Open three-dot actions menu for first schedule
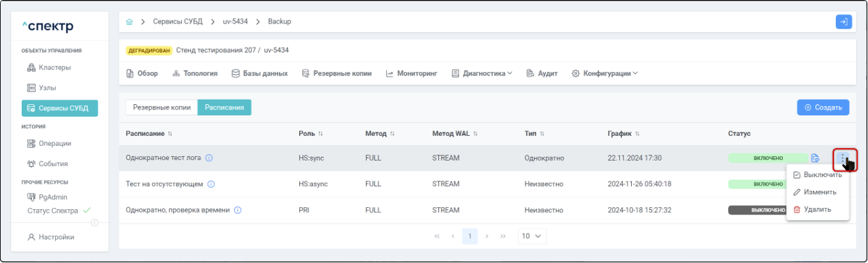The height and width of the screenshot is (263, 868). pyautogui.click(x=842, y=158)
